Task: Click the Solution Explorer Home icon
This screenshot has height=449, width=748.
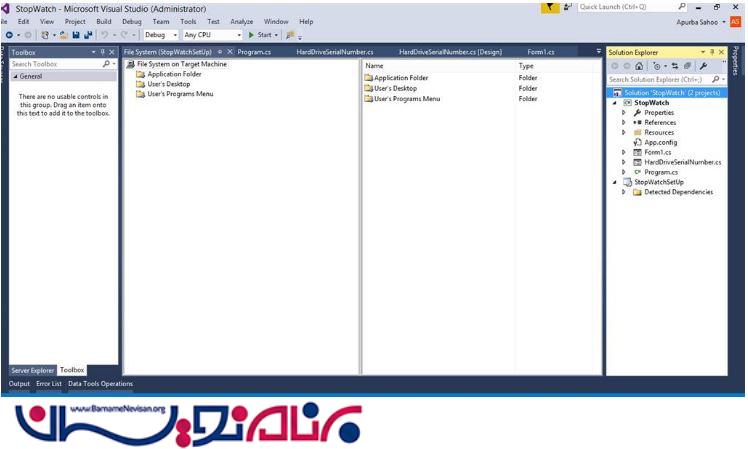Action: 639,66
